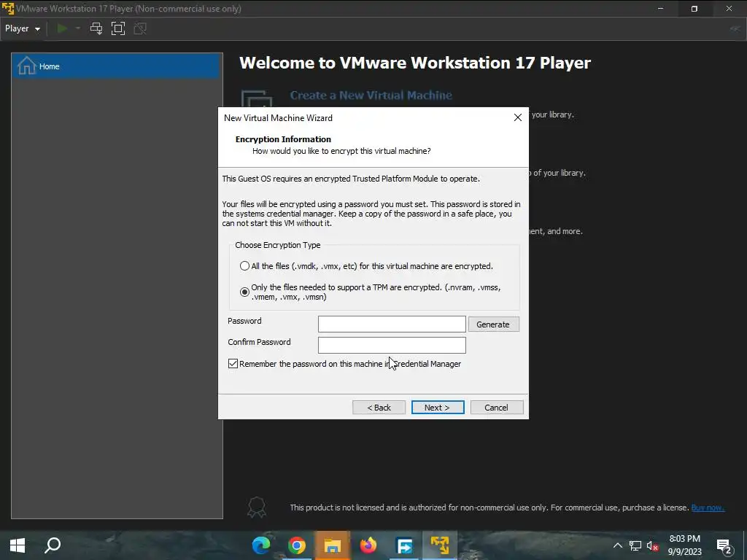Click the Next > button
747x560 pixels.
pos(438,408)
